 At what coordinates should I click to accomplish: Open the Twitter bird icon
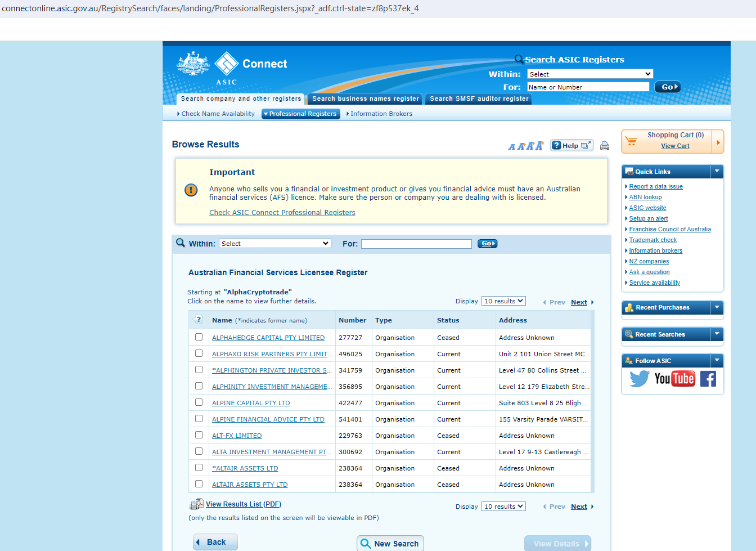tap(640, 379)
